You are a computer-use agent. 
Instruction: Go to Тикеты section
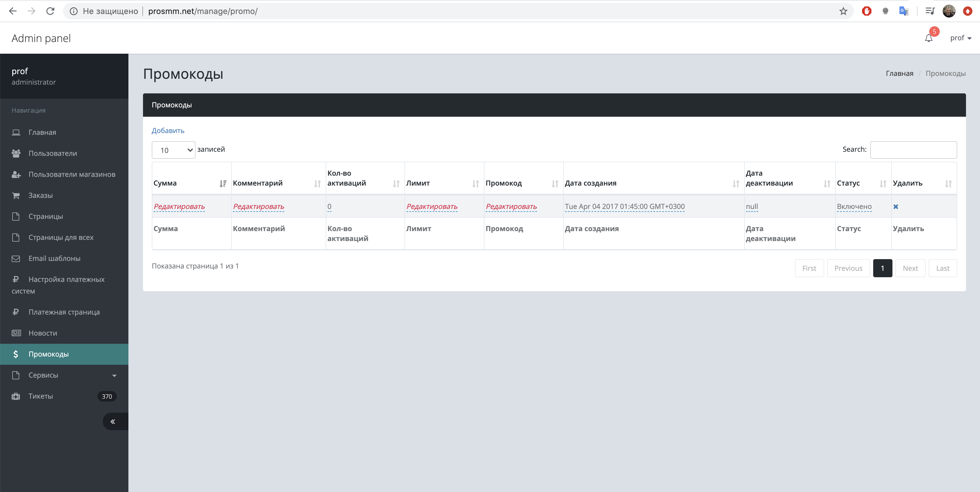click(x=41, y=396)
